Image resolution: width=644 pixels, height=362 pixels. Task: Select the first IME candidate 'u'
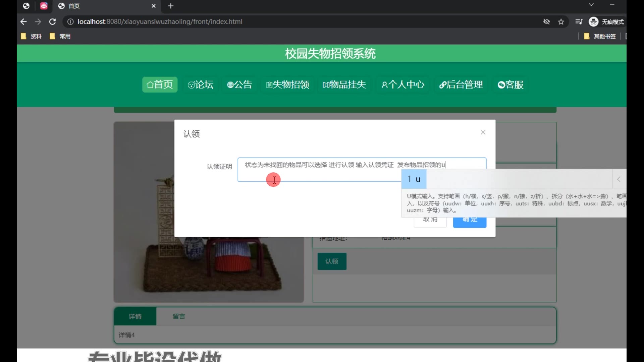(414, 179)
